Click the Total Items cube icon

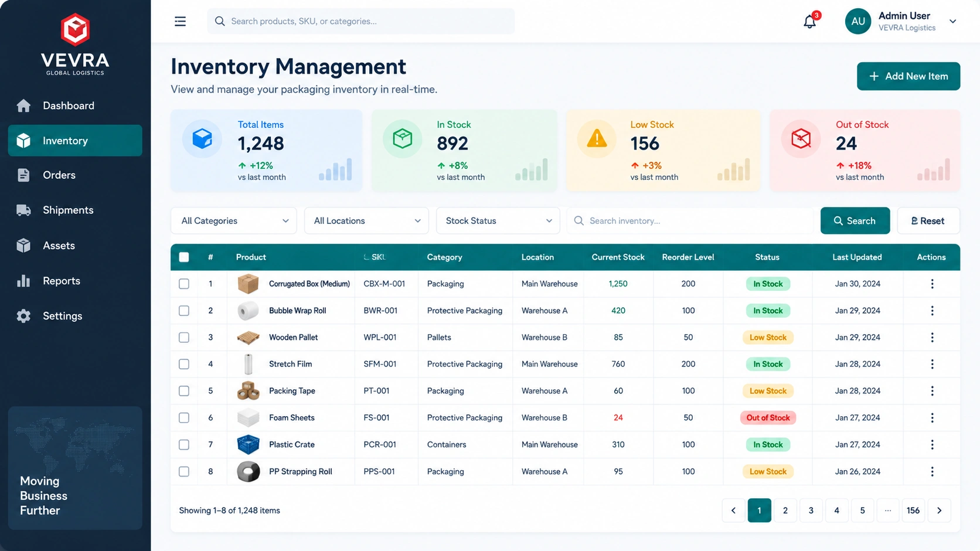(202, 139)
